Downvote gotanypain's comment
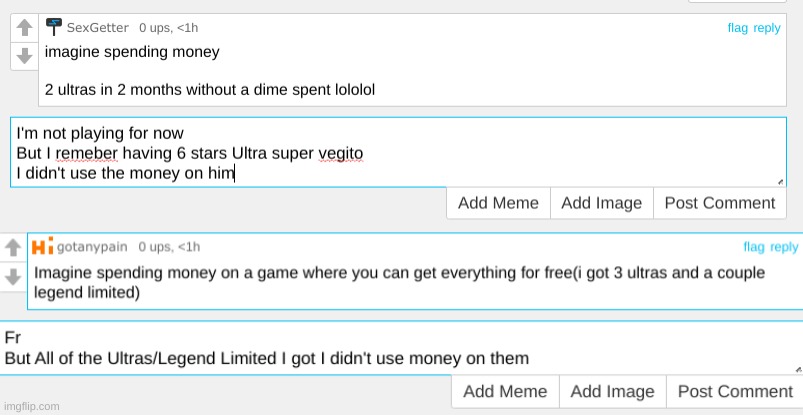The width and height of the screenshot is (803, 415). pos(14,275)
